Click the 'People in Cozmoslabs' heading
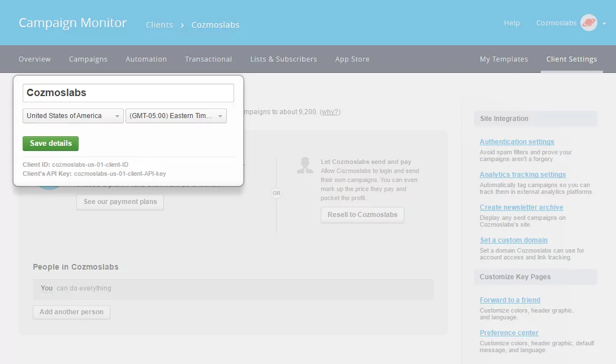This screenshot has height=364, width=616. pos(75,267)
